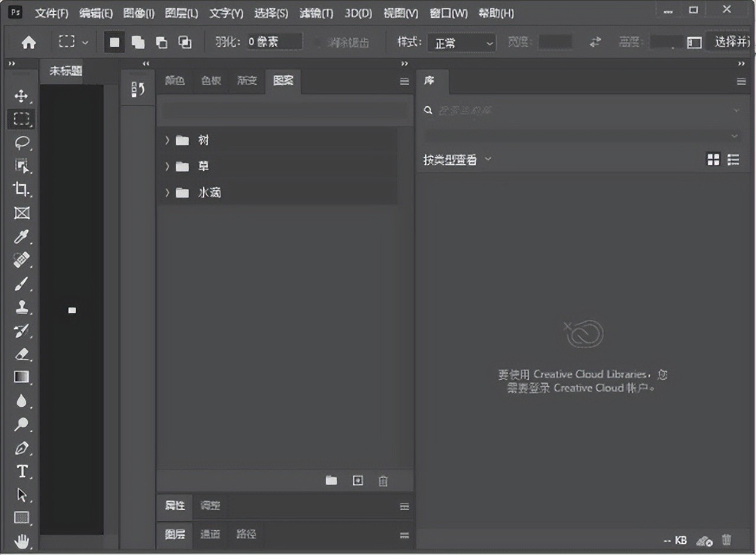Open the 样式 style dropdown
The width and height of the screenshot is (756, 555).
(464, 43)
